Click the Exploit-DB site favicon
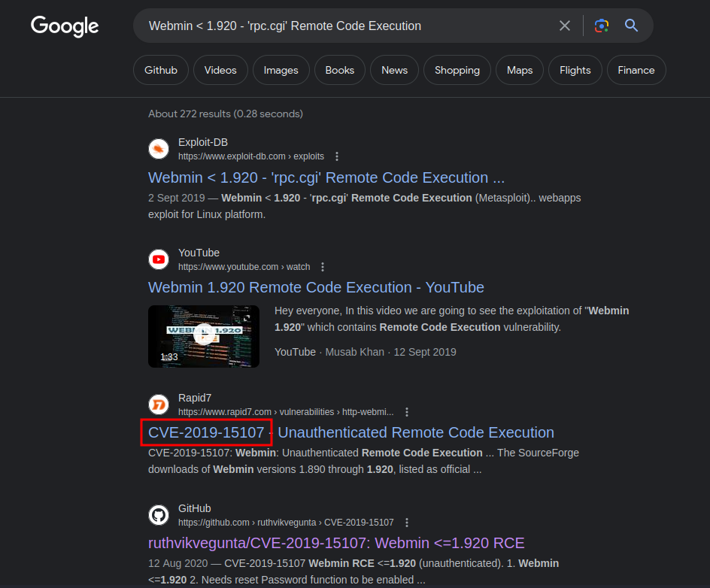Viewport: 710px width, 588px height. pyautogui.click(x=159, y=149)
